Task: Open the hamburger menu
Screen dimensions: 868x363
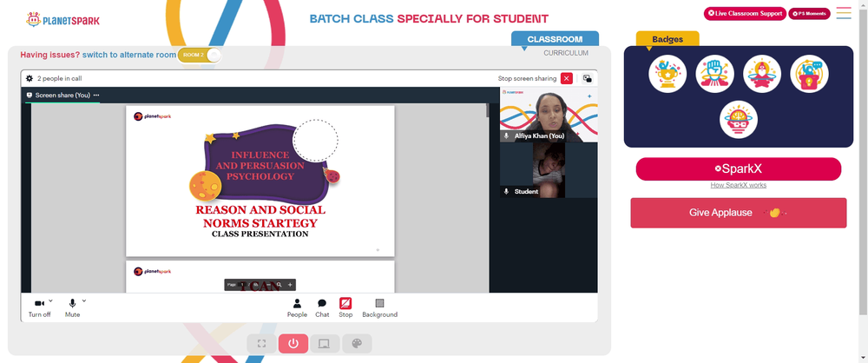Action: pos(844,13)
